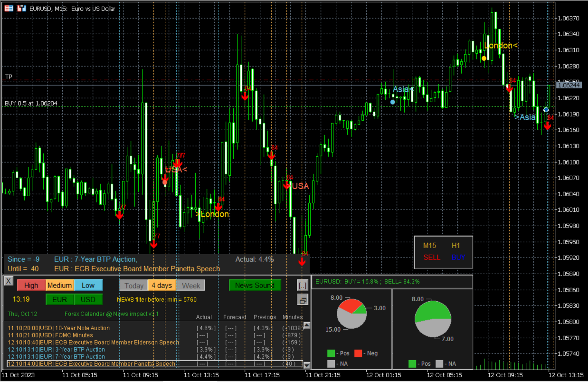Image resolution: width=588 pixels, height=382 pixels.
Task: Click the chart grid icon in title bar
Action: tap(9, 9)
